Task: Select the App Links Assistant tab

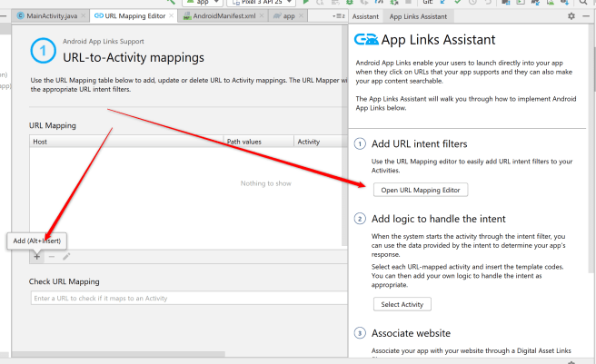Action: (418, 16)
